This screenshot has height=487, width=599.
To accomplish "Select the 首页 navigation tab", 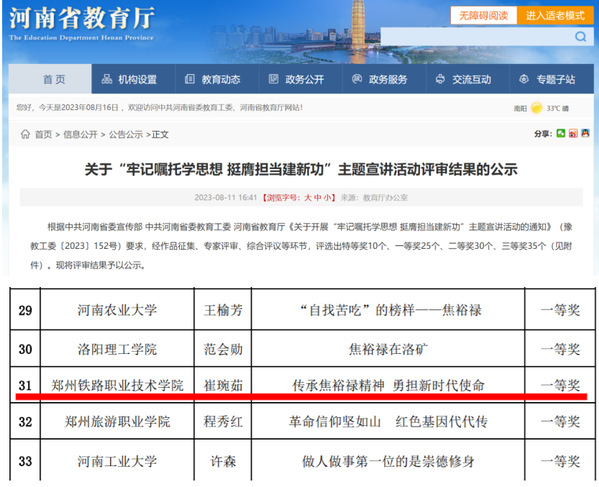I will (50, 79).
